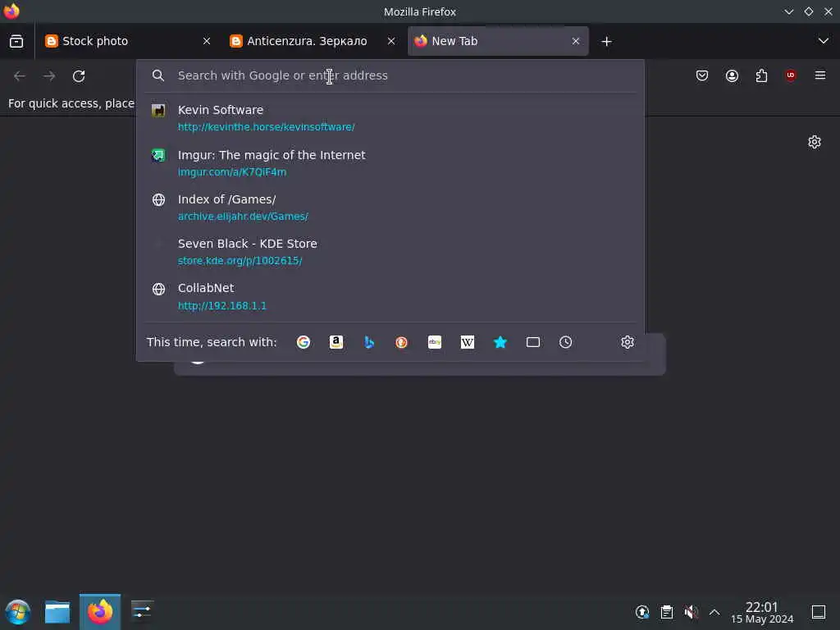Open Extensions puzzle icon
Image resolution: width=840 pixels, height=630 pixels.
pyautogui.click(x=761, y=75)
